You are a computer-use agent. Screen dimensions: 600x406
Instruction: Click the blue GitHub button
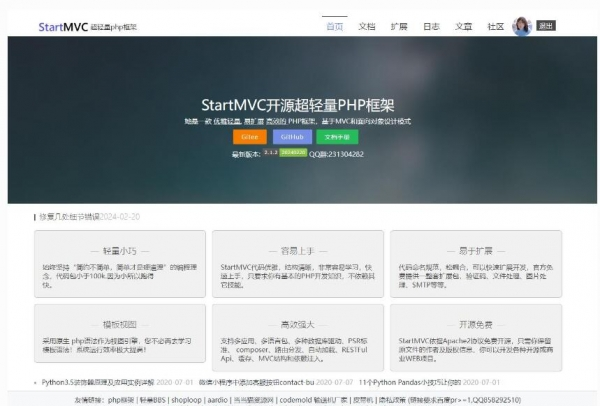[292, 137]
